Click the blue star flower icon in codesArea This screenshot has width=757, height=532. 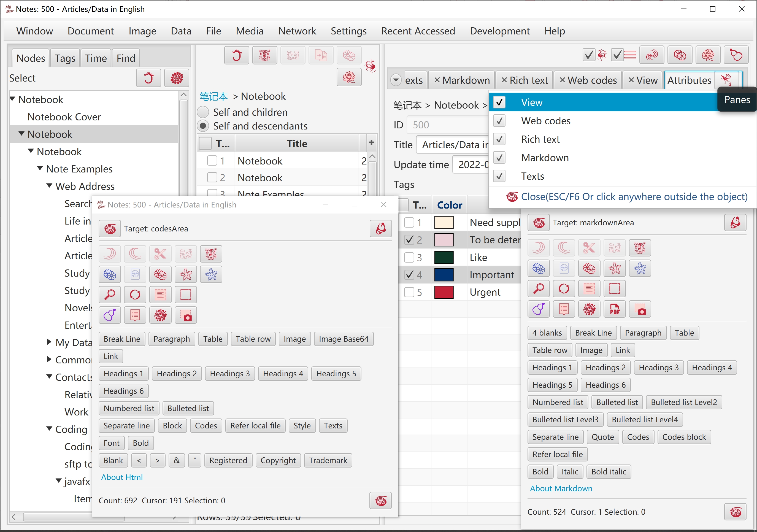tap(211, 274)
